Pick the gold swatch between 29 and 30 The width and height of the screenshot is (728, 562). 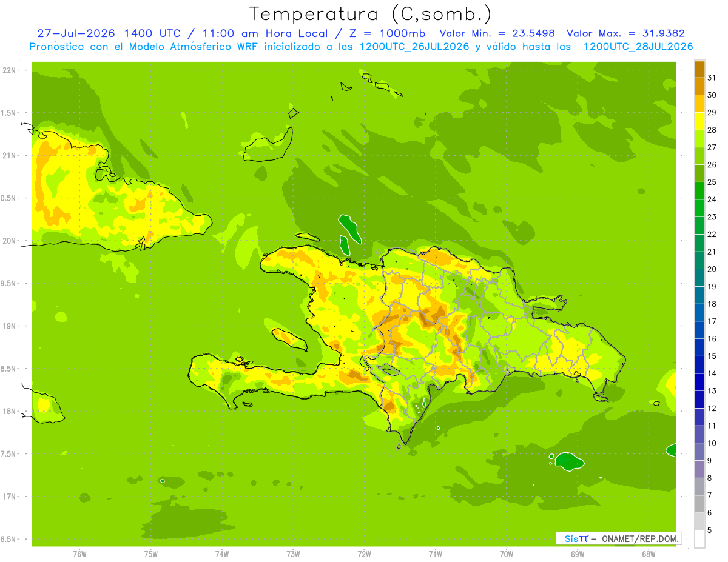[699, 104]
